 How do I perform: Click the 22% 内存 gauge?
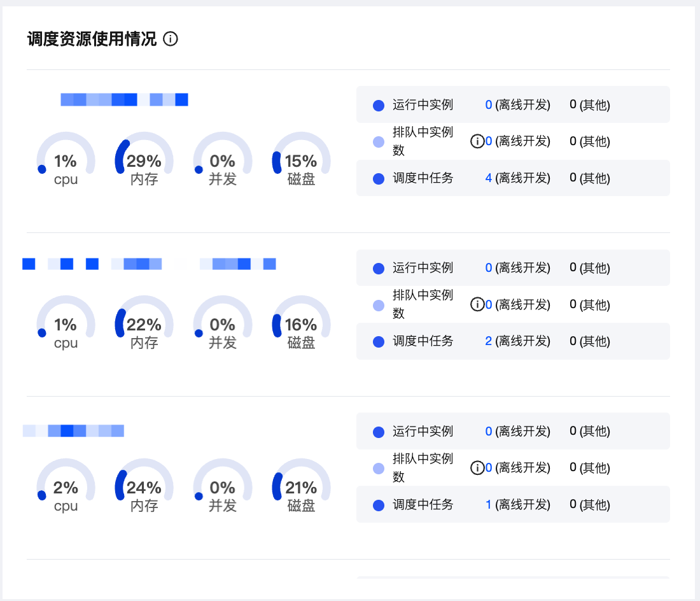click(144, 323)
